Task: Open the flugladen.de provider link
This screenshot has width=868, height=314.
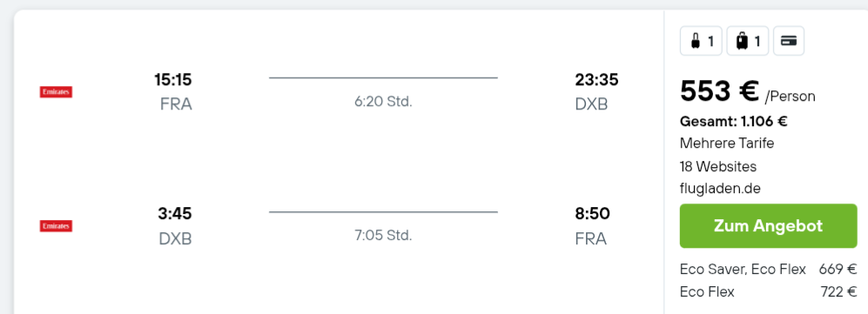Action: (720, 189)
